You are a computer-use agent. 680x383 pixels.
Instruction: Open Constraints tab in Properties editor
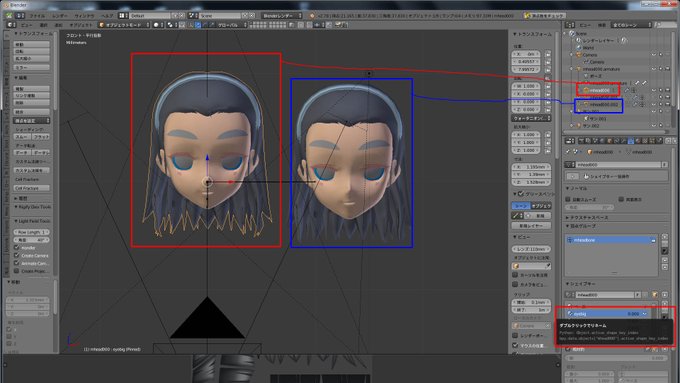[617, 141]
